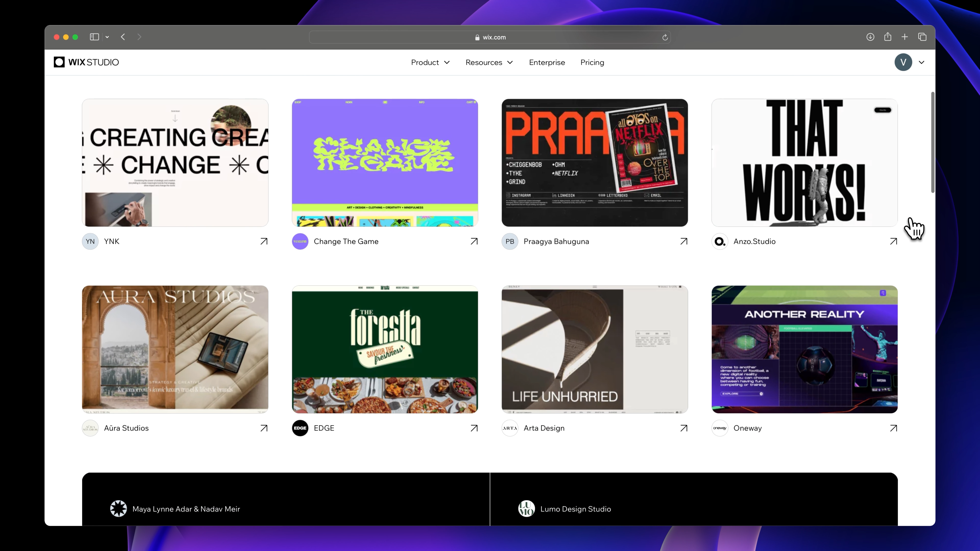Click the Anzo.Studio circular logo icon
The height and width of the screenshot is (551, 980).
pyautogui.click(x=720, y=241)
